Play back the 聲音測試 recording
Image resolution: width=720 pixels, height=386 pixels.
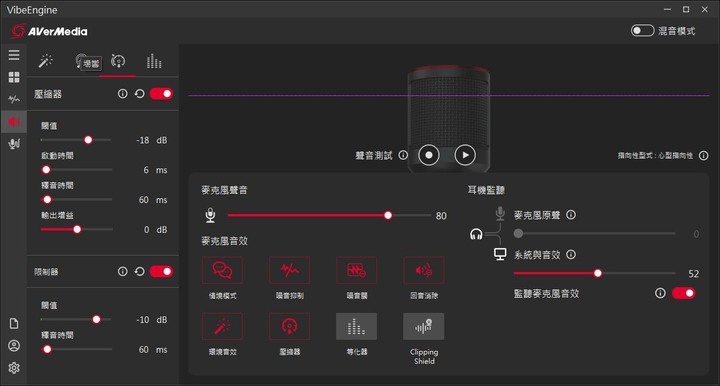click(x=465, y=155)
